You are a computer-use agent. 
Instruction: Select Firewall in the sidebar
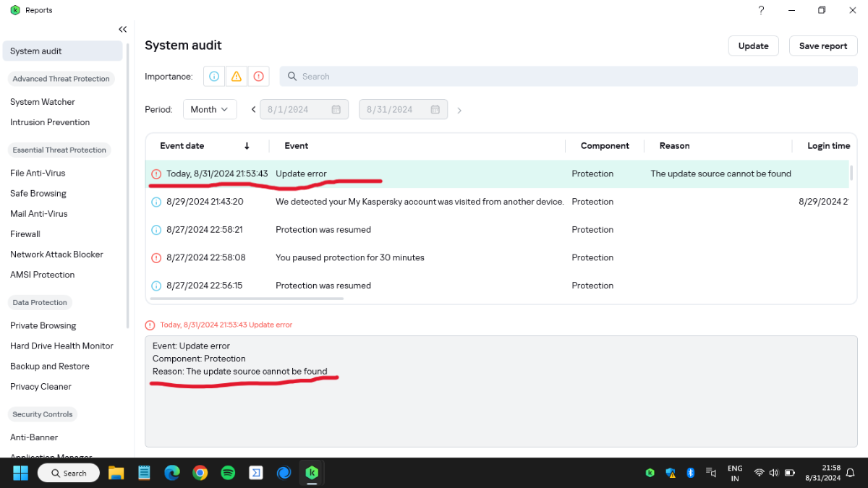coord(25,234)
